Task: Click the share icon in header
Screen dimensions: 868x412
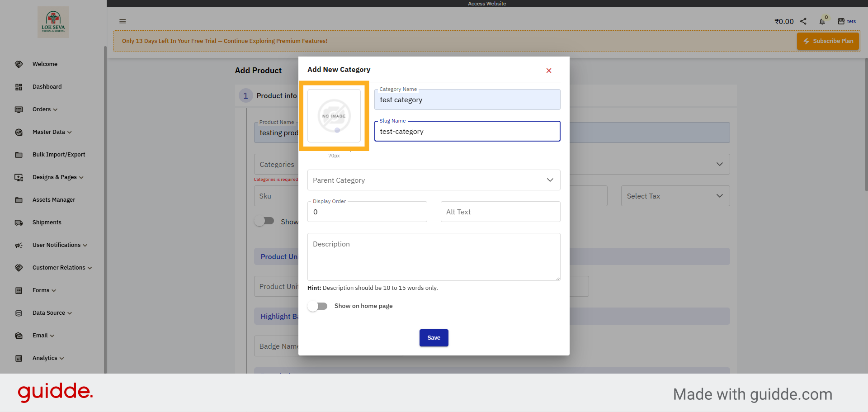Action: coord(803,21)
